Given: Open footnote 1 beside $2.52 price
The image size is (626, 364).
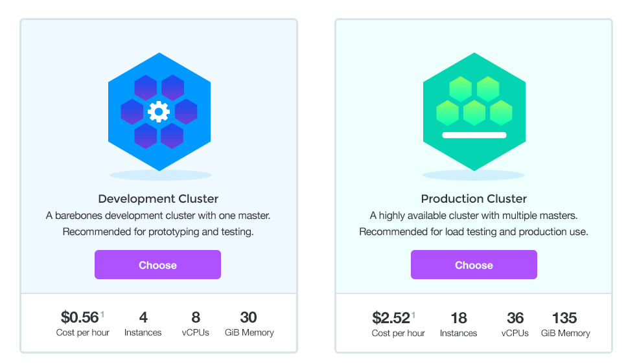Looking at the screenshot, I should click(414, 315).
